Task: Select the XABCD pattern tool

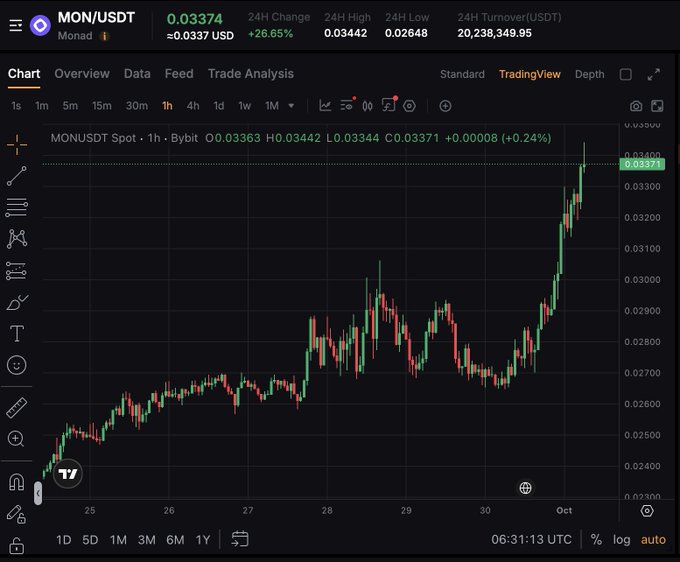Action: [17, 239]
